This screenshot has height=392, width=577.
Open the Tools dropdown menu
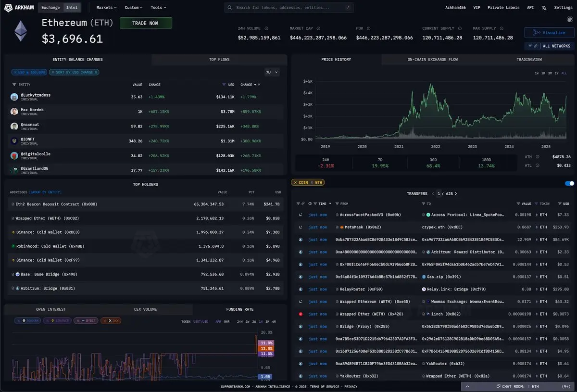point(159,8)
